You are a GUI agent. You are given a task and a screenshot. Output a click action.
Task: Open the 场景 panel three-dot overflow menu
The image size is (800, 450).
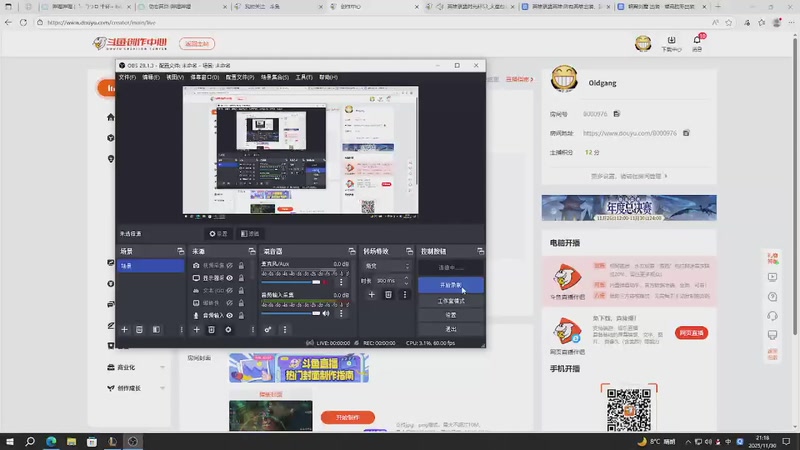coord(181,330)
